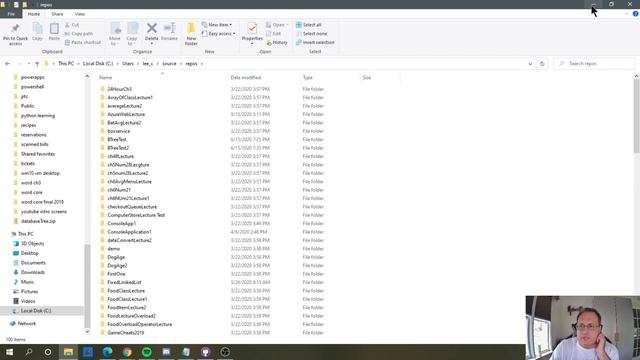Screen dimensions: 640x360
Task: Select Documents in navigation pane
Action: tap(33, 263)
